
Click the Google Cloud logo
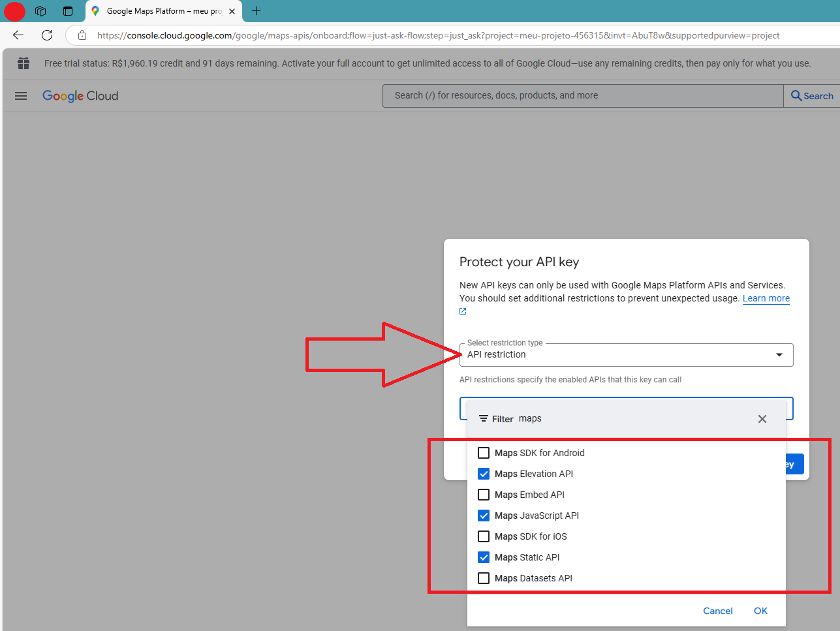(80, 95)
